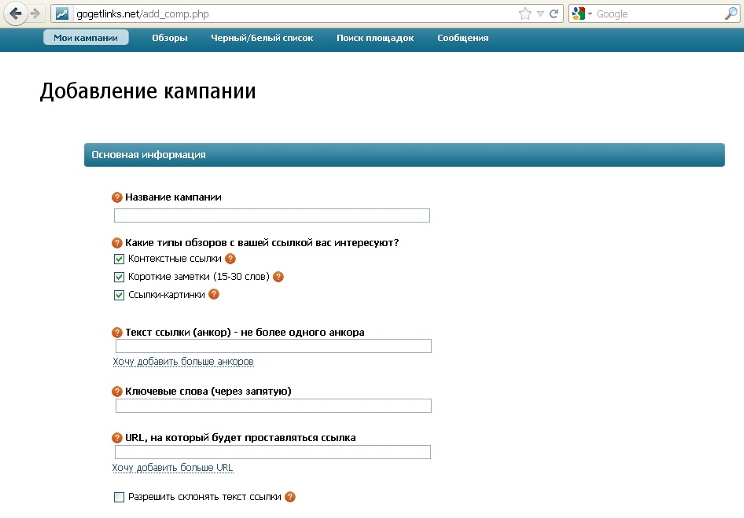Show help for Ключевые слова
Image resolution: width=744 pixels, height=518 pixels.
pos(117,392)
